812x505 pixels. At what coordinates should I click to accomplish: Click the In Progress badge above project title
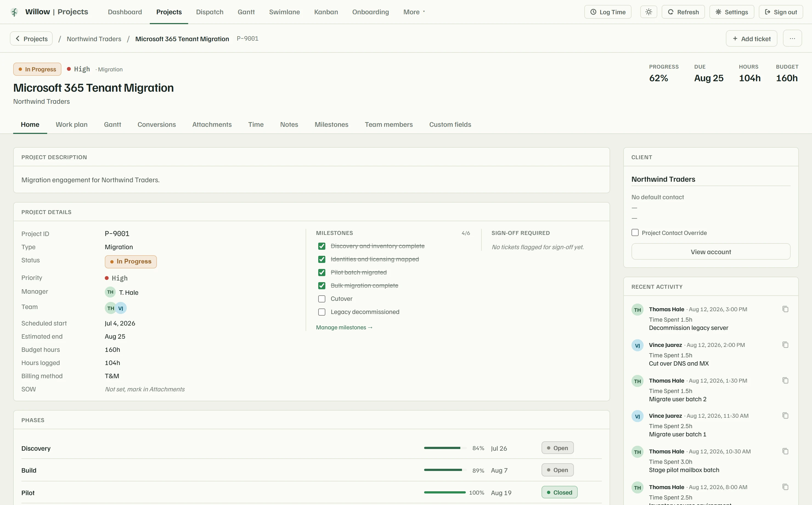(x=37, y=69)
